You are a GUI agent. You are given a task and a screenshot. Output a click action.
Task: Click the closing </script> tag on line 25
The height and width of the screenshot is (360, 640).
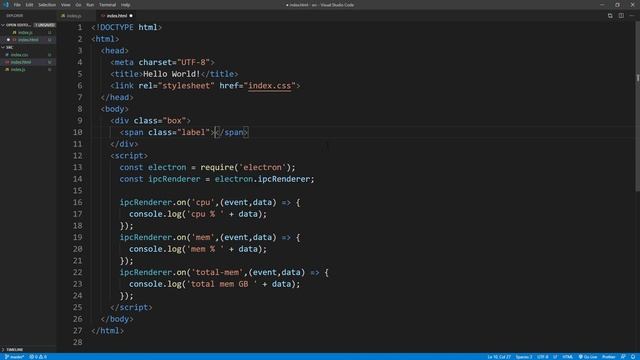click(x=131, y=307)
